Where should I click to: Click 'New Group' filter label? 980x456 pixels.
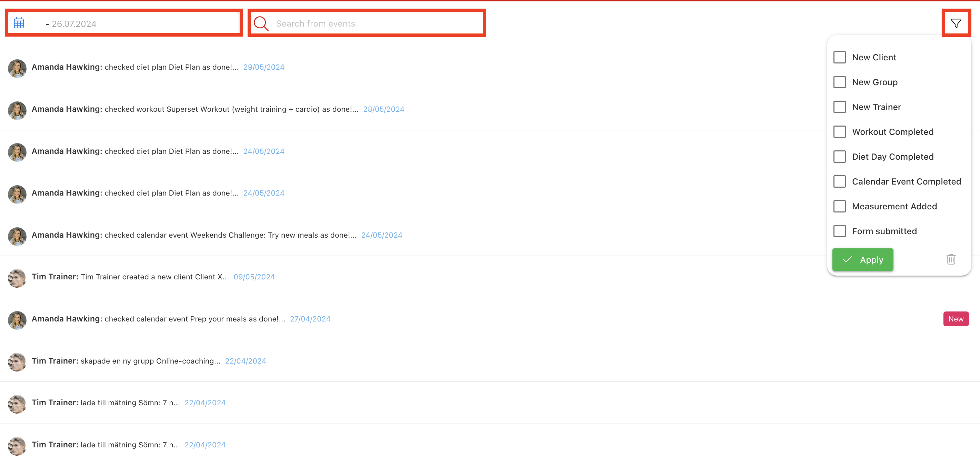click(874, 82)
